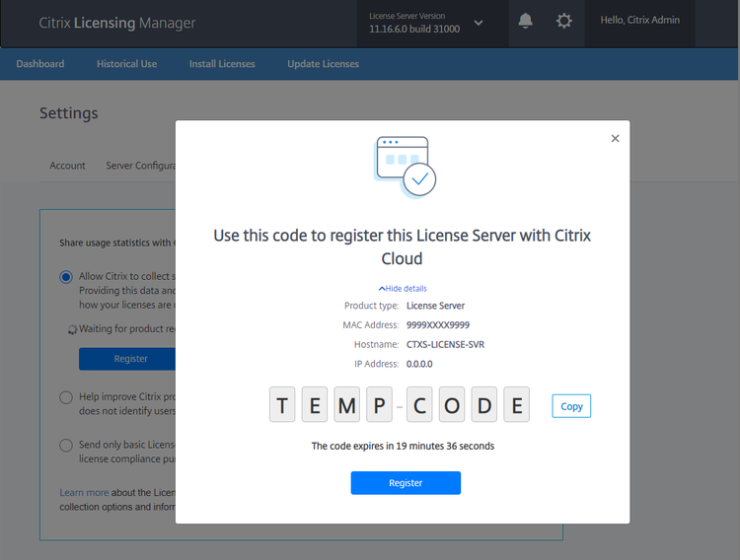Select 'Send only basic License' radio option
This screenshot has height=560, width=740.
click(66, 445)
